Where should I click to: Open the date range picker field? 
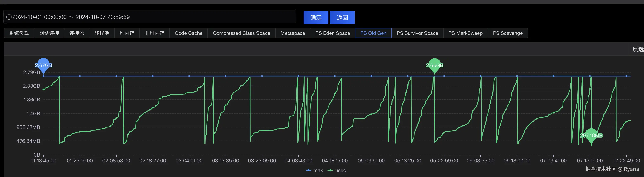pos(150,17)
